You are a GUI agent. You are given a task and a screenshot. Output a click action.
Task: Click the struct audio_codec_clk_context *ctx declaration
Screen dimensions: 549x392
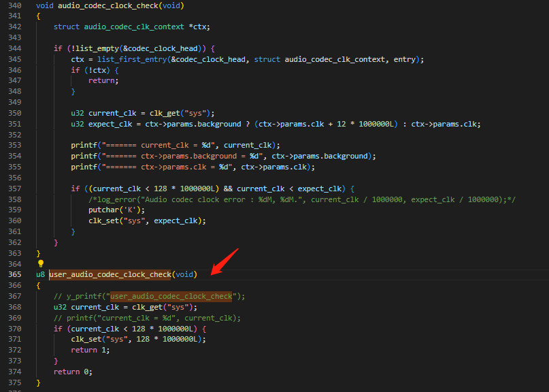132,27
